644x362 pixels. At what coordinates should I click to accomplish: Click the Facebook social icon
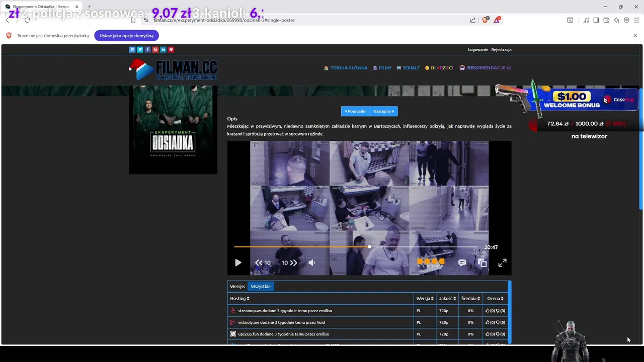click(x=148, y=49)
